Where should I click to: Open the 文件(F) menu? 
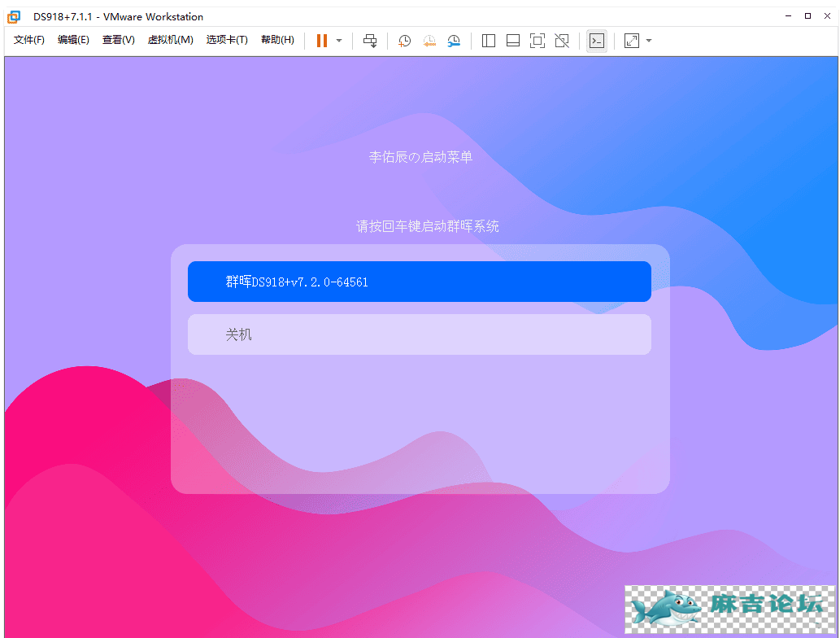29,40
